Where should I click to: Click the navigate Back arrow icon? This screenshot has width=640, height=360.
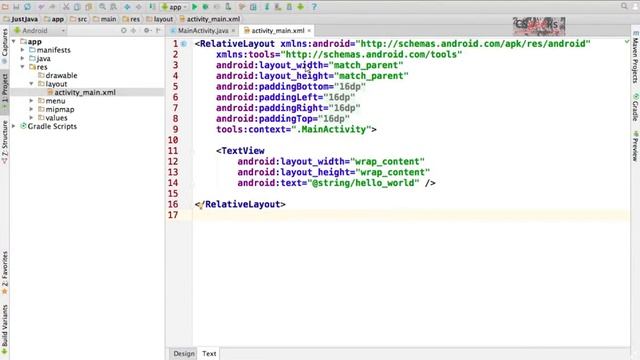(x=127, y=7)
